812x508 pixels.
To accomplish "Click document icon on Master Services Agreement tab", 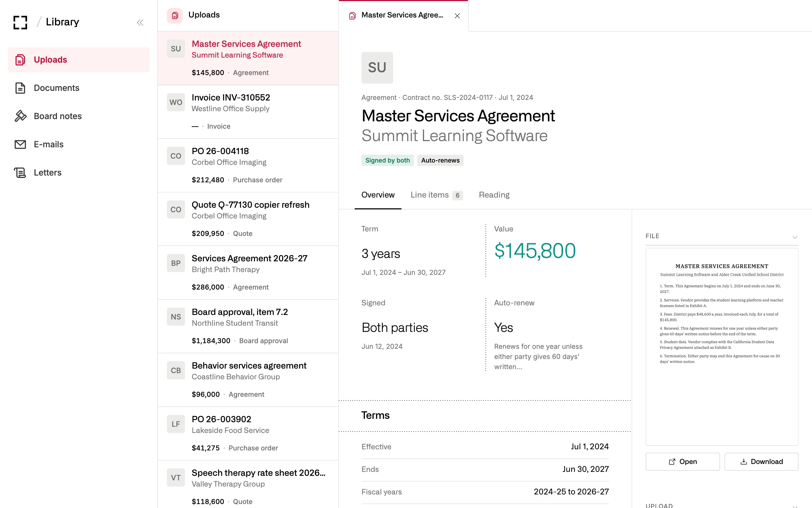I will click(352, 16).
